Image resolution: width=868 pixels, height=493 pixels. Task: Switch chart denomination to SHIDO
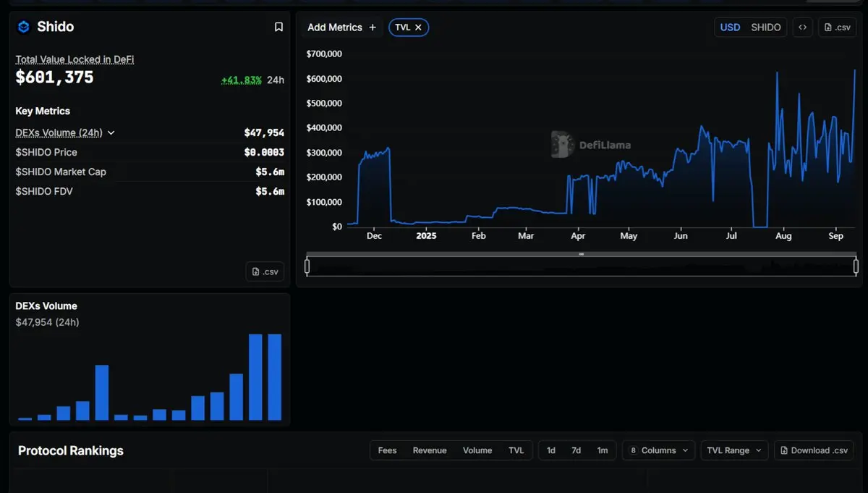[766, 28]
